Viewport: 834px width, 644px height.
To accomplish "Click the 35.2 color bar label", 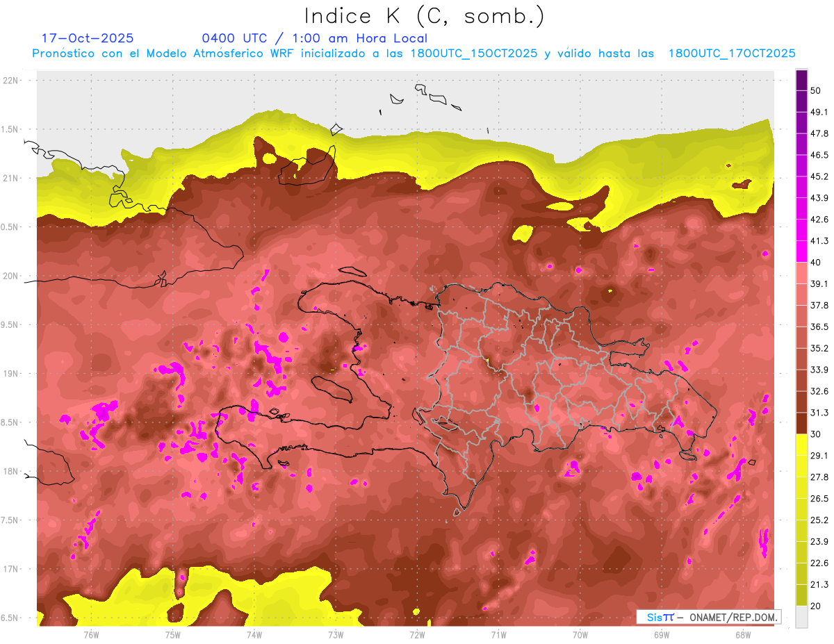I will coord(820,348).
